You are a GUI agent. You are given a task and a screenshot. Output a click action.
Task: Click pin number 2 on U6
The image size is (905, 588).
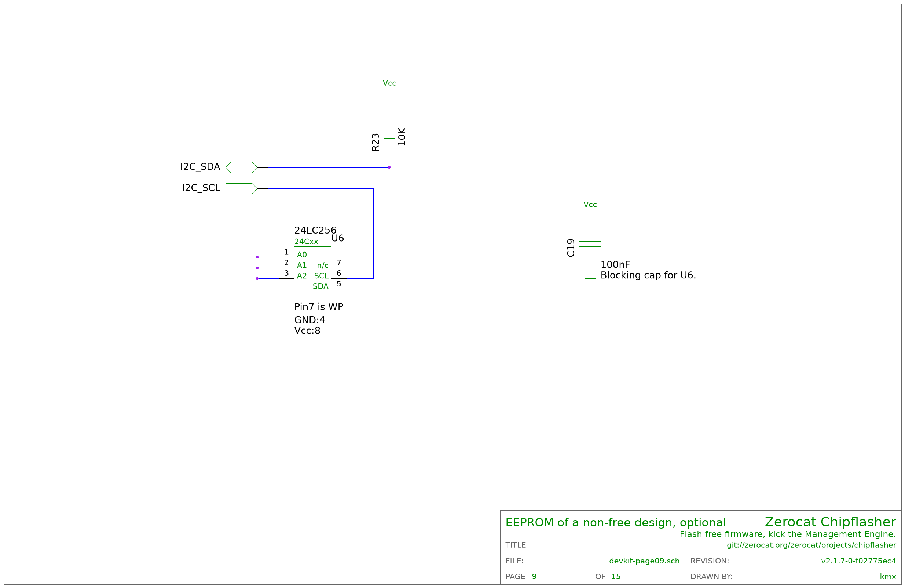coord(286,262)
